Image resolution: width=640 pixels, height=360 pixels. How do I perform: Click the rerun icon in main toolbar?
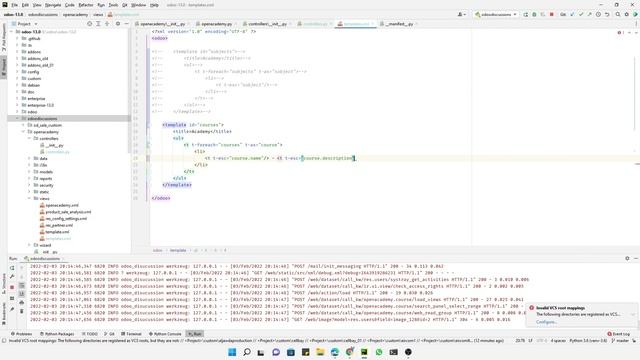click(x=526, y=14)
